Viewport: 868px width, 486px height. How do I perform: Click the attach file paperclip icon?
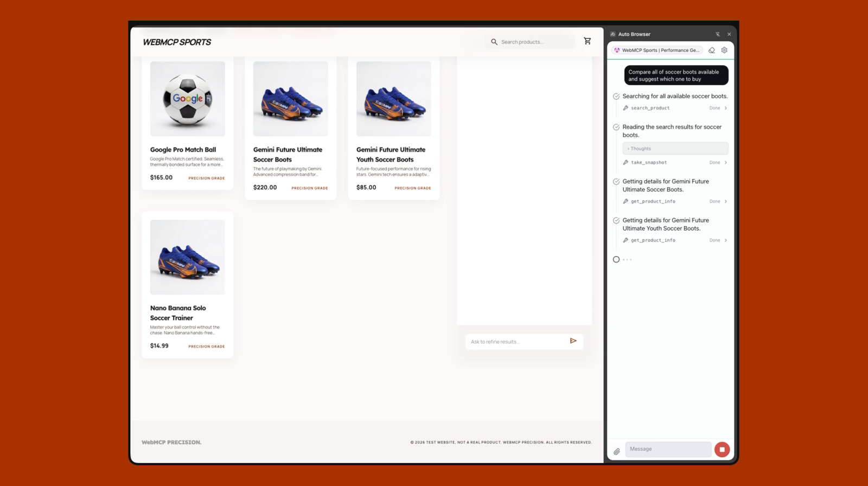click(x=617, y=451)
